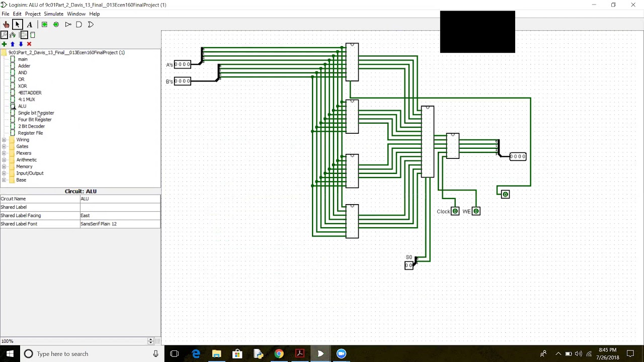Pick the NOT gate tool
644x362 pixels.
tap(68, 24)
